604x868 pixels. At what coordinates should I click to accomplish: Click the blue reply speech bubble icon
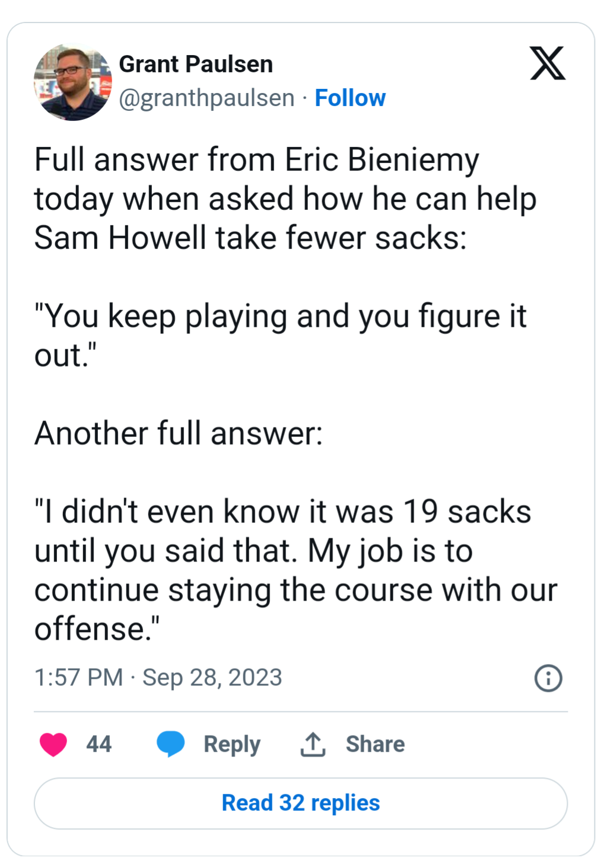[x=170, y=744]
